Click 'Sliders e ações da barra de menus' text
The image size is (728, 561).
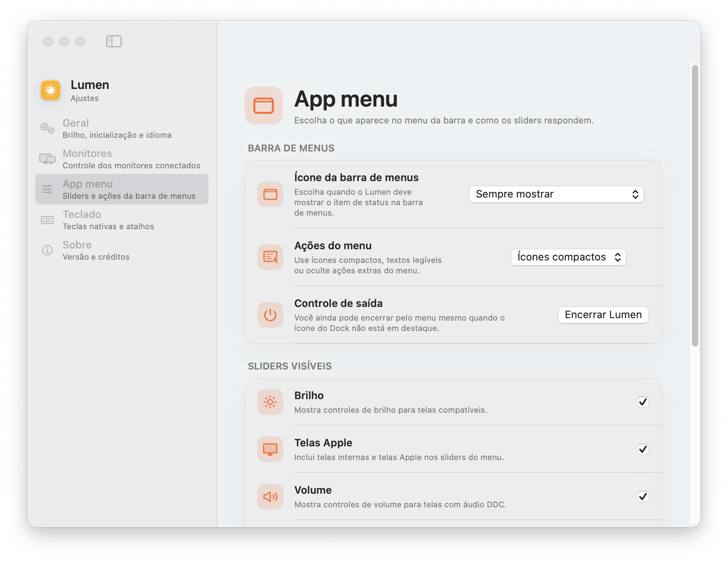129,196
